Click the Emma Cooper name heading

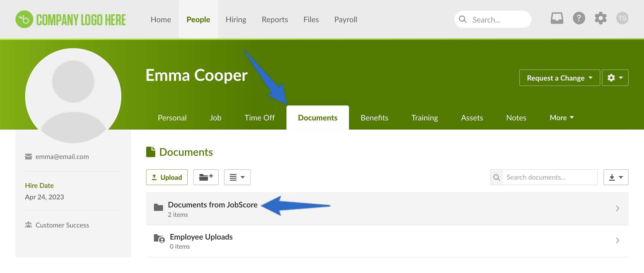pos(197,75)
